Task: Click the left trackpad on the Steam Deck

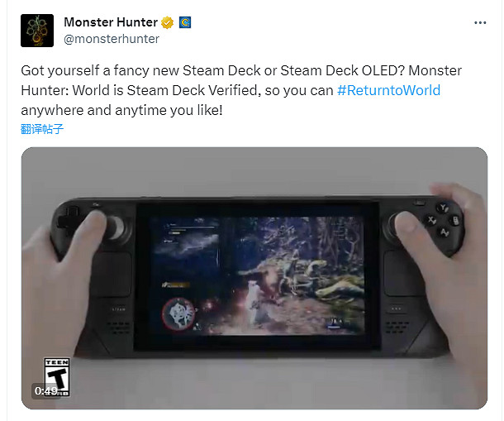Action: point(111,275)
